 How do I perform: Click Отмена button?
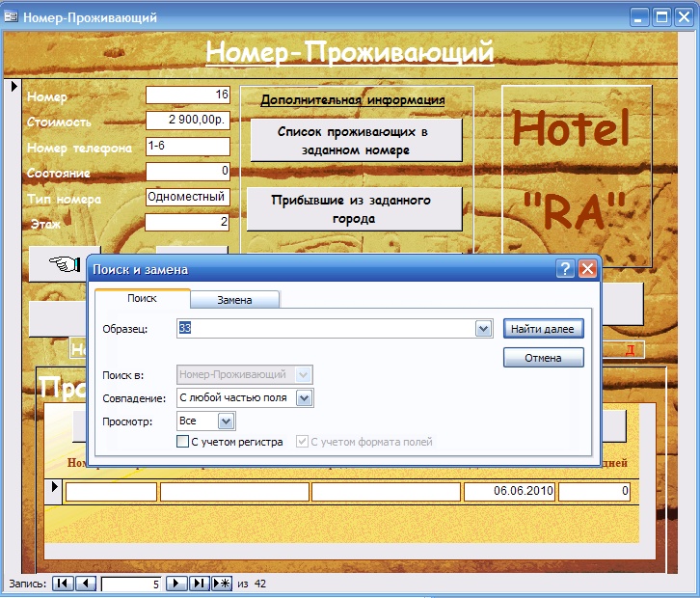click(x=543, y=358)
